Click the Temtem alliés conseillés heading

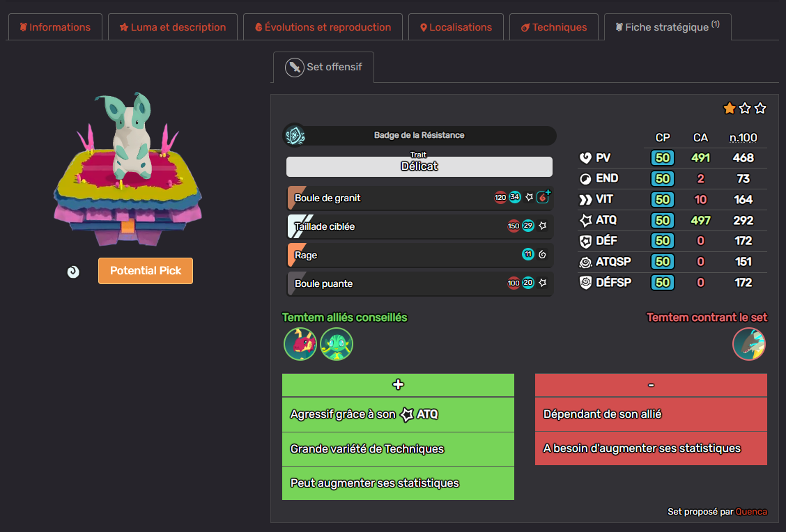[344, 318]
